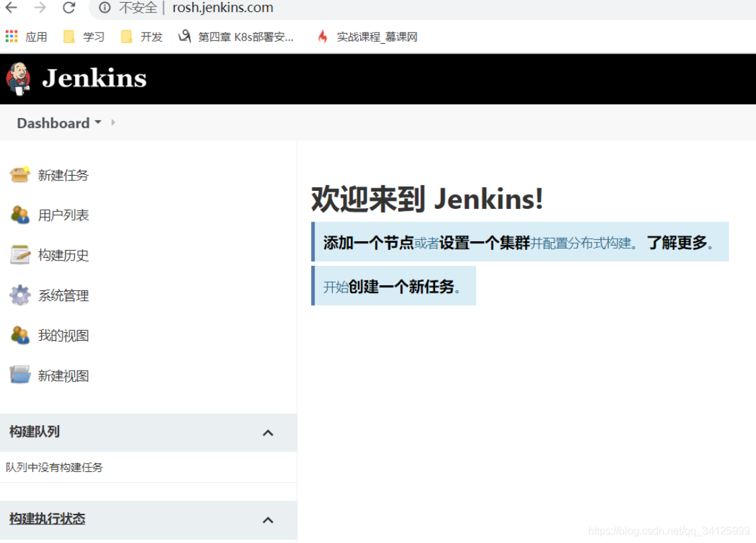This screenshot has width=756, height=543.
Task: Click the 系统管理 gear icon
Action: click(20, 295)
